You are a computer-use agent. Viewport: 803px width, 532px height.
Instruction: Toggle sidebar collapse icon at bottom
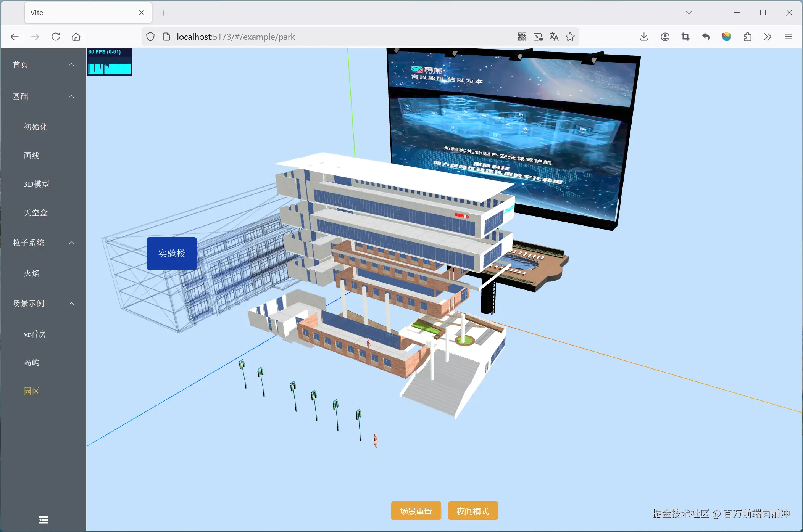[x=43, y=519]
